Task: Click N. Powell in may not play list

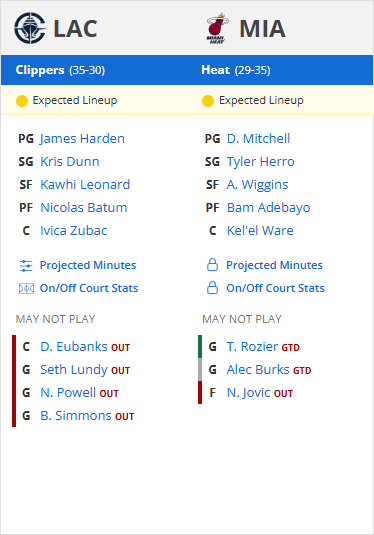Action: pos(68,393)
